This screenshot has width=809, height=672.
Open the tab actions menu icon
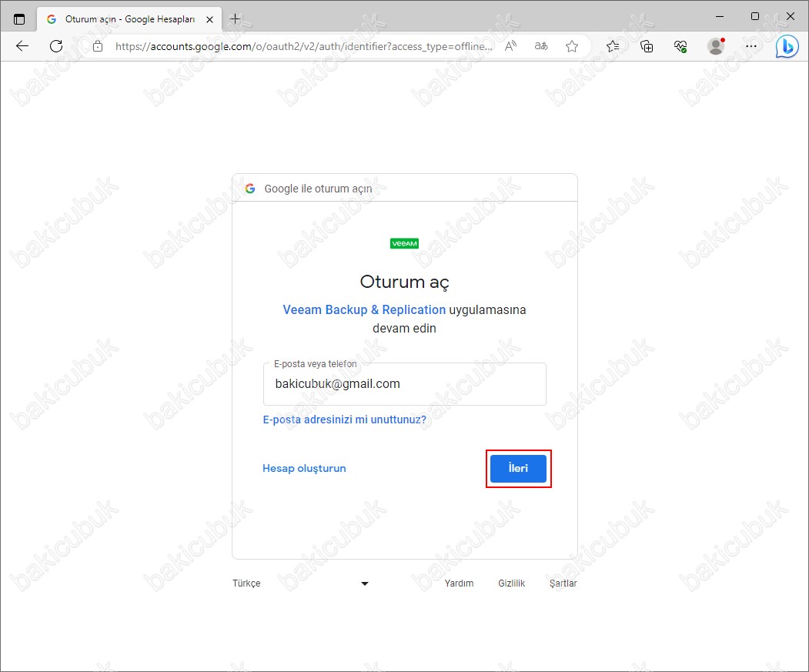tap(19, 19)
